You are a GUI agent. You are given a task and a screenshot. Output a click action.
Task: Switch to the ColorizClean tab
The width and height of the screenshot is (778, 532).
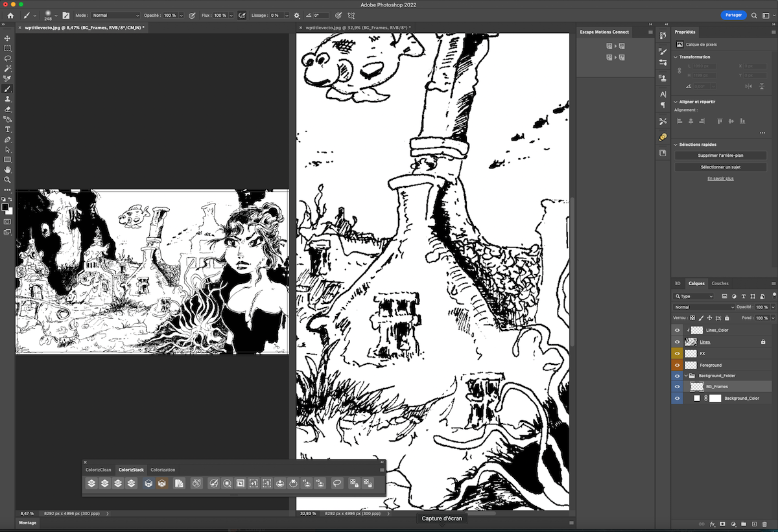[x=99, y=470]
